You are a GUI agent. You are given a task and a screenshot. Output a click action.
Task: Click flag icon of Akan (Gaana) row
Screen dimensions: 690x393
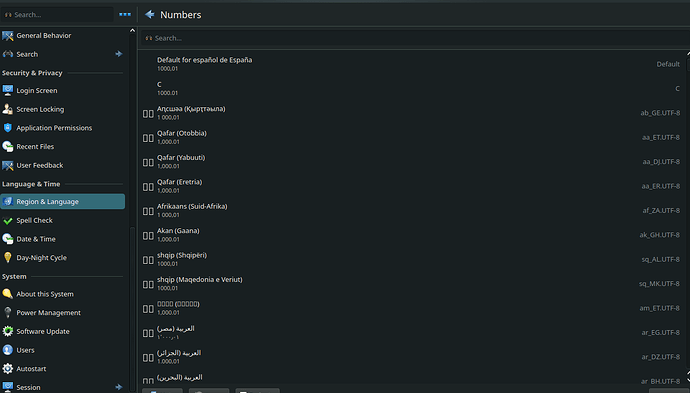pos(148,235)
